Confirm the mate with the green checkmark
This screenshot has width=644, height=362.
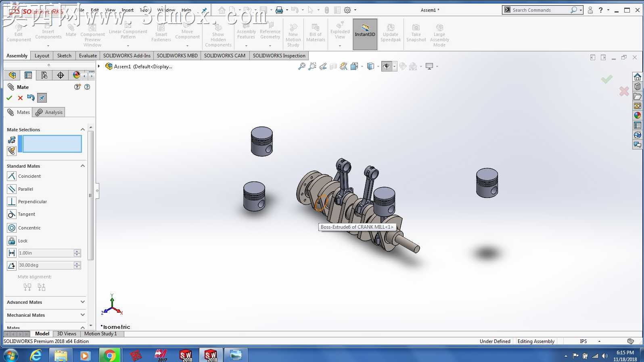pyautogui.click(x=9, y=98)
